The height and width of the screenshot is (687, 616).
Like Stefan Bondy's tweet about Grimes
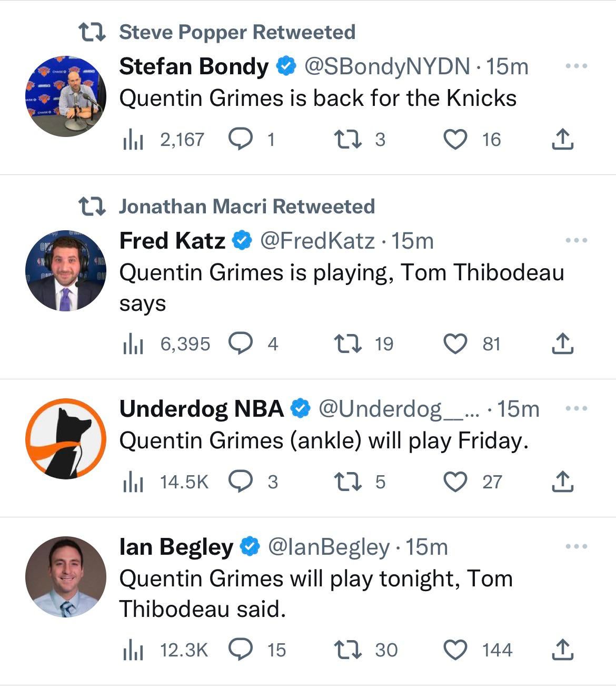coord(455,140)
